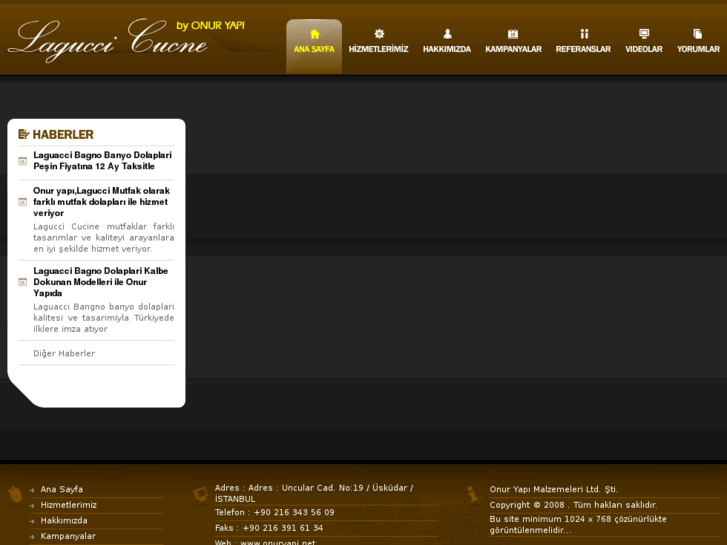Click the gear icon above Hizmetlerimiz

pos(379,34)
